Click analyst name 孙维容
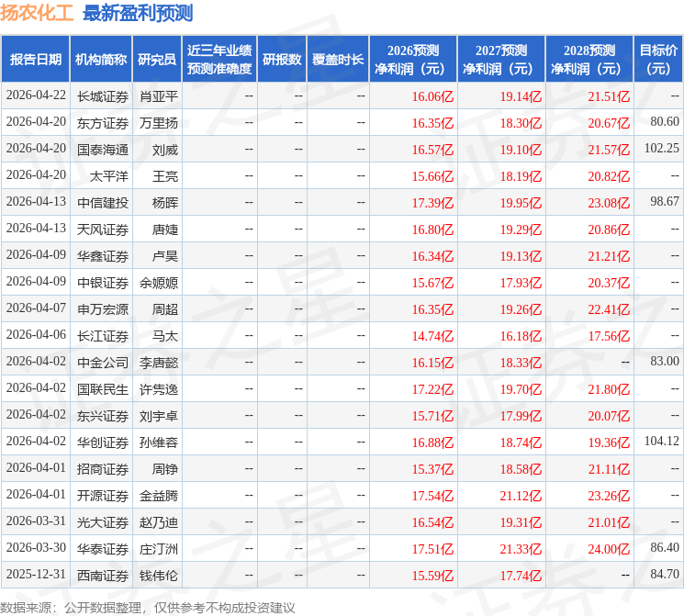The width and height of the screenshot is (684, 616). (x=159, y=442)
